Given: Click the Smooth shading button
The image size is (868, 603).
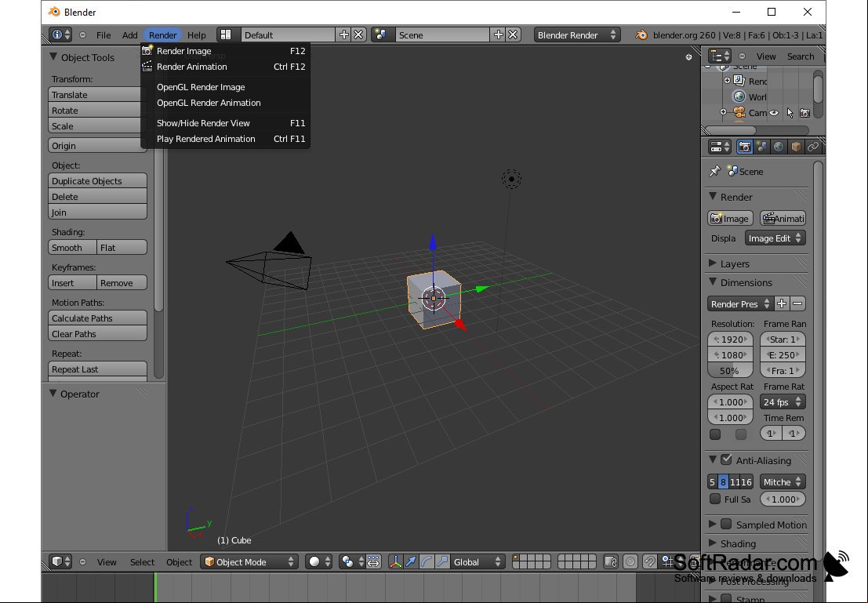Looking at the screenshot, I should pyautogui.click(x=72, y=248).
